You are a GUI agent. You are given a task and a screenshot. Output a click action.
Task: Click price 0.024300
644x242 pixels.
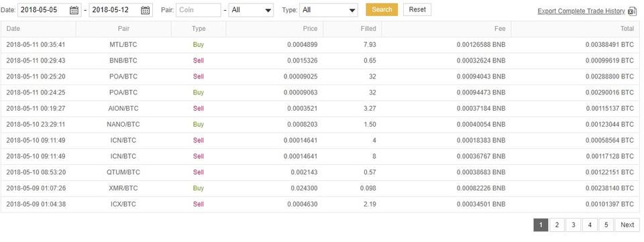304,188
